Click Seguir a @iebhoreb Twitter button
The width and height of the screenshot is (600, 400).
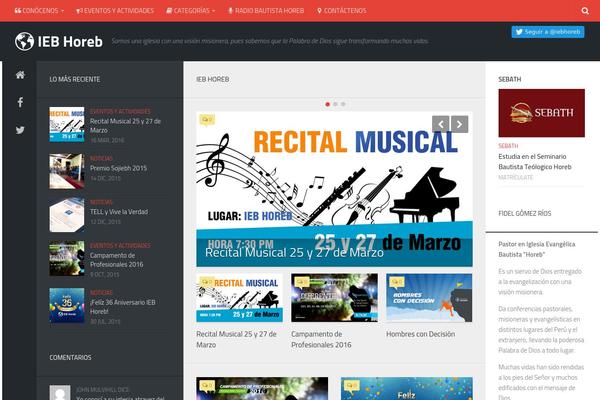point(548,32)
